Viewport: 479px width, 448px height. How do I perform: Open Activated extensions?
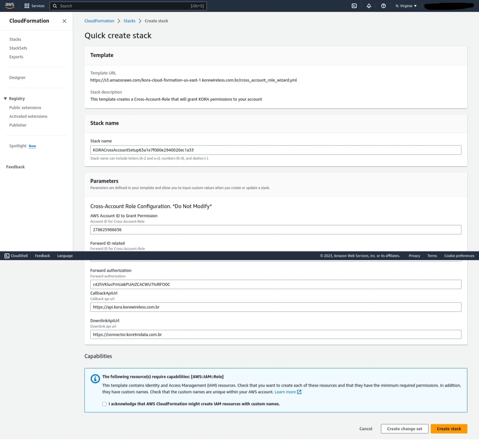coord(28,117)
